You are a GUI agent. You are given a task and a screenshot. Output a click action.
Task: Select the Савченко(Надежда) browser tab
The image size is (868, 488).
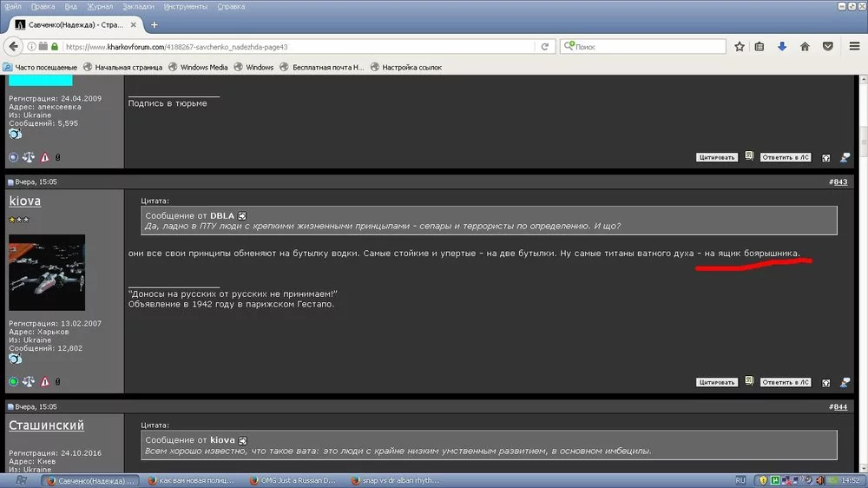(x=76, y=25)
